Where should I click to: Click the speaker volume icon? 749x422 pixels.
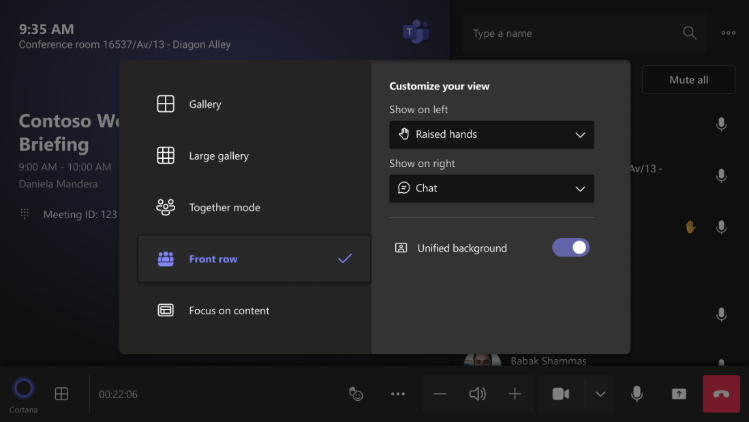(x=477, y=394)
